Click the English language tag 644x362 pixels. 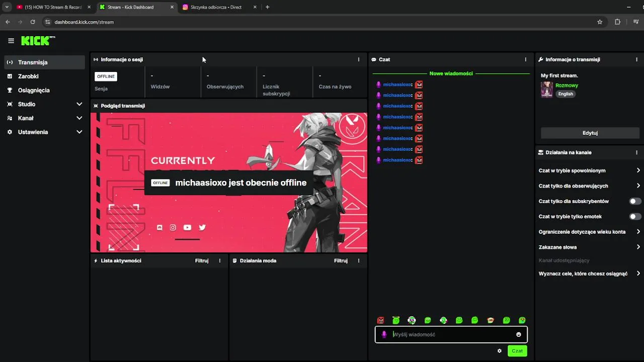point(566,94)
